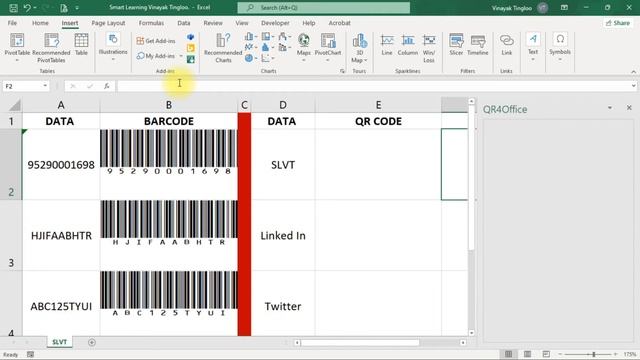Screen dimensions: 640x360
Task: Insert a statistic chart
Action: coord(268,47)
